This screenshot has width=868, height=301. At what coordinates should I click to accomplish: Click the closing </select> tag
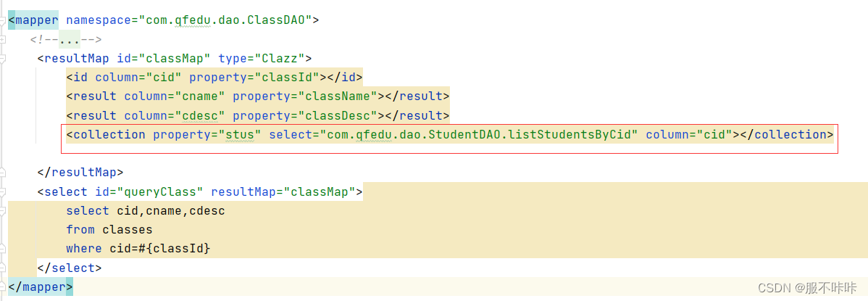70,268
